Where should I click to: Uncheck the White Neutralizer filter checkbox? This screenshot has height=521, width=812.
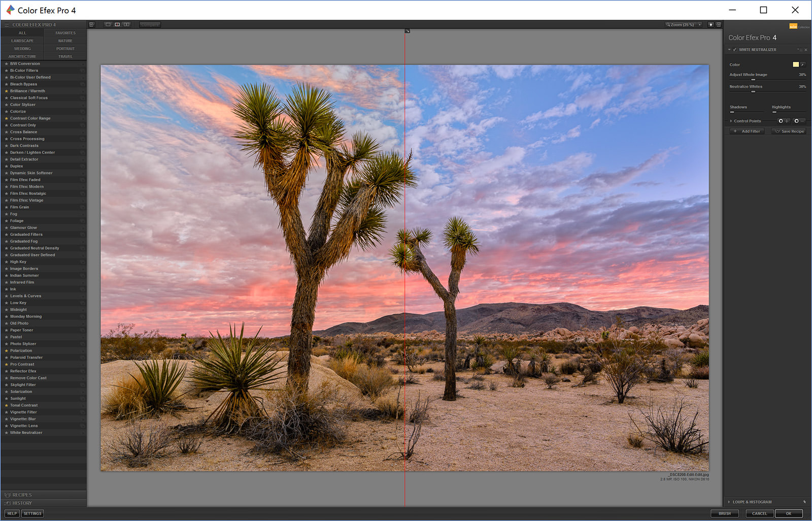pyautogui.click(x=734, y=50)
